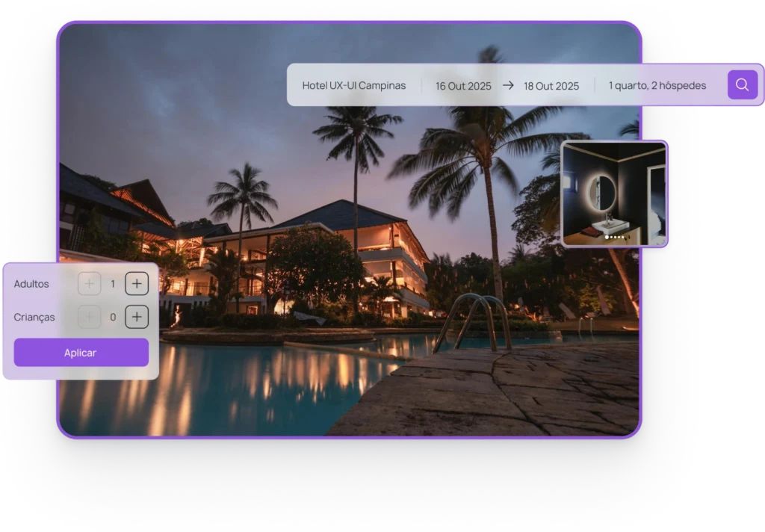Click the Crianças label
The image size is (765, 532).
[34, 317]
